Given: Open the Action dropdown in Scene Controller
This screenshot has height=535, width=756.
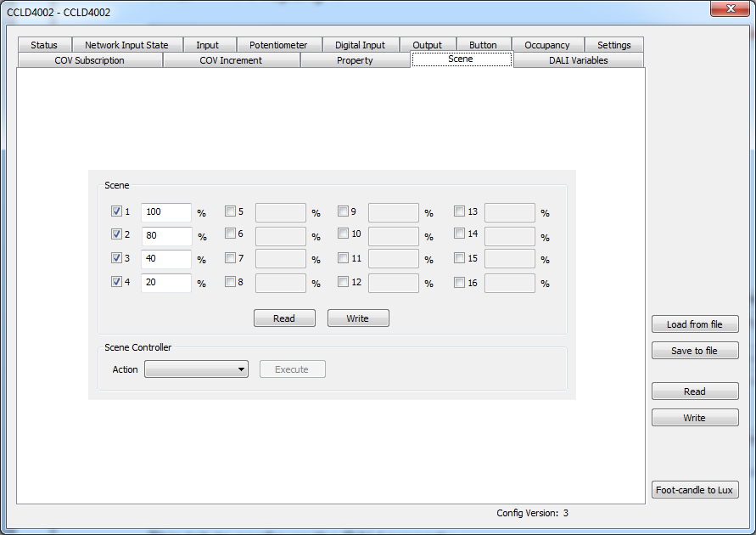Looking at the screenshot, I should point(196,369).
